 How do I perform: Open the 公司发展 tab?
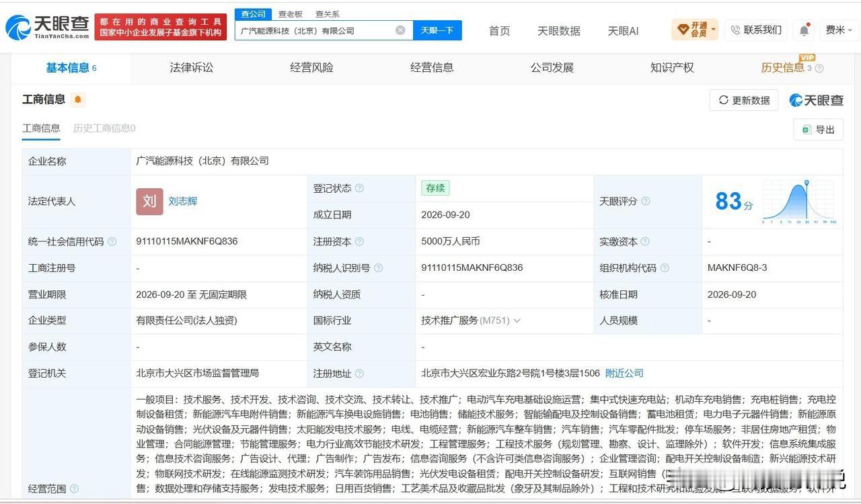click(552, 67)
